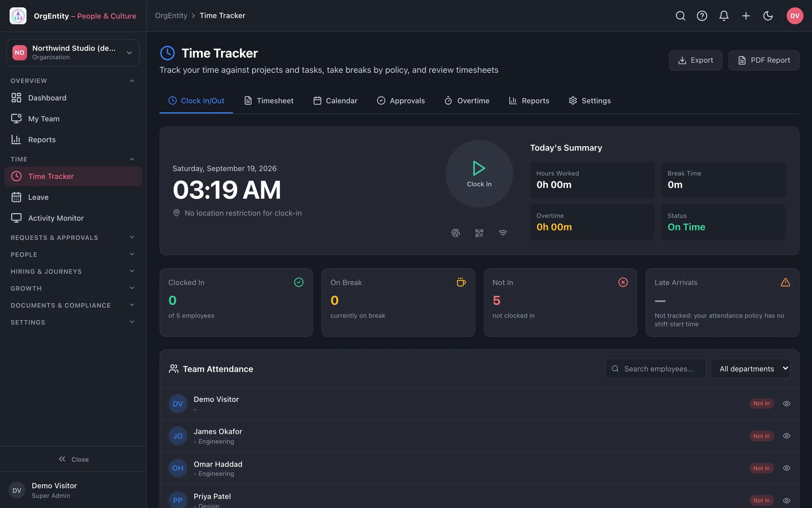Open Leave in the sidebar
Viewport: 812px width, 508px height.
[x=73, y=197]
